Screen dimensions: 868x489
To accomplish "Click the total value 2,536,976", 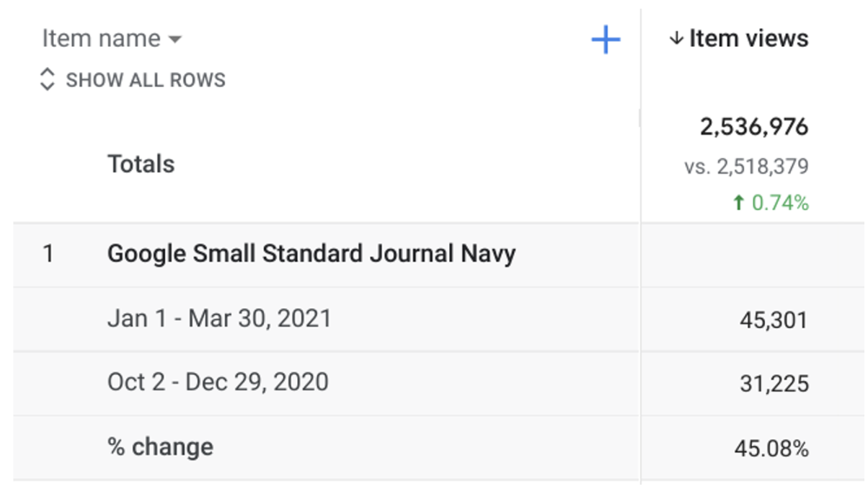I will [754, 128].
